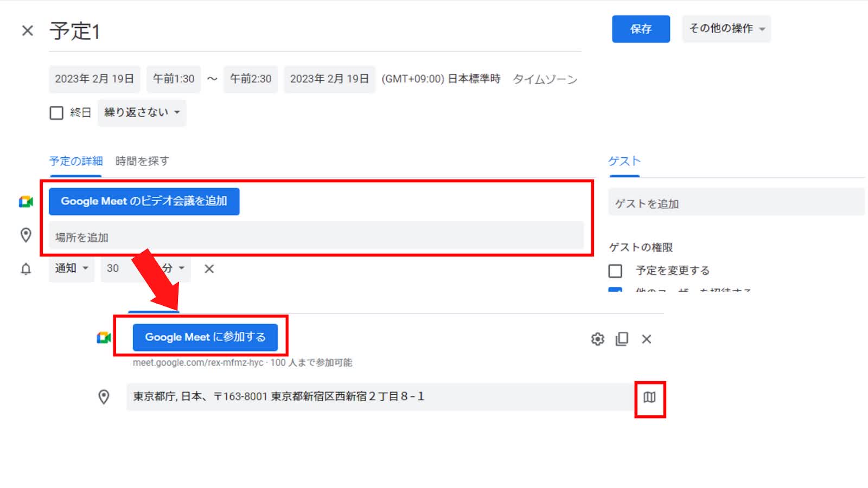
Task: Click the meet.google.com/rex-mfmz-hyc link text
Action: (198, 363)
